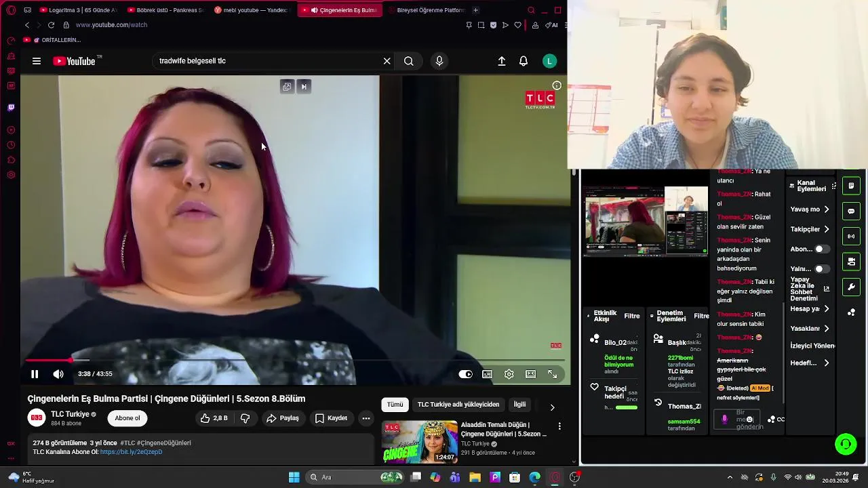Toggle YouTube autoplay switch in player
The image size is (868, 488).
coord(465,374)
